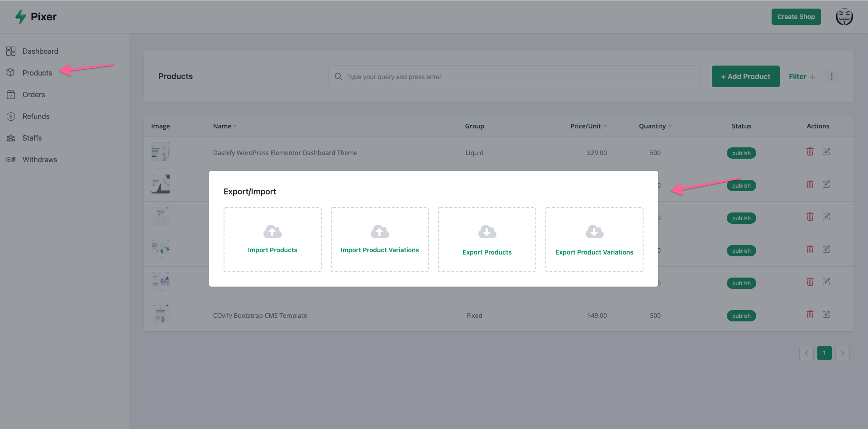Click the Export Product Variations label
Image resolution: width=868 pixels, height=429 pixels.
(x=594, y=252)
